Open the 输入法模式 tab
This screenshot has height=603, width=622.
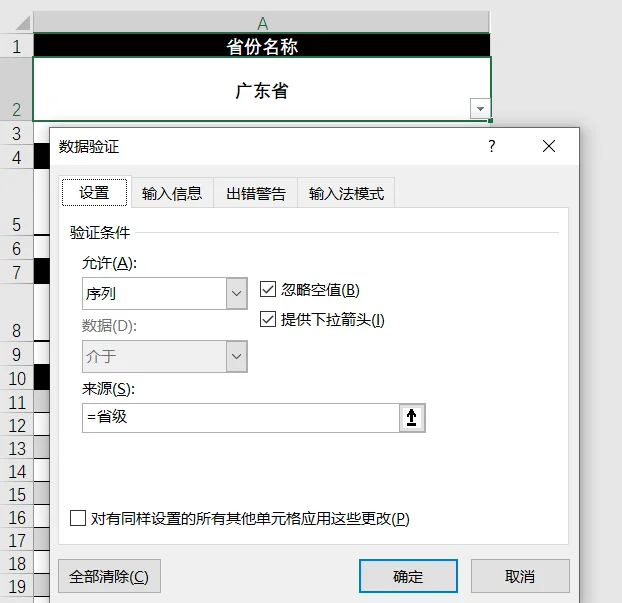tap(346, 193)
